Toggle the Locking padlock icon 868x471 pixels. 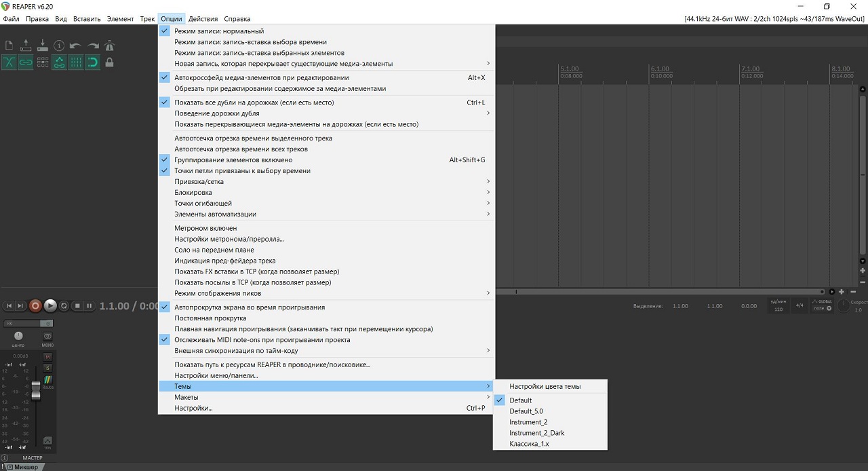[109, 62]
